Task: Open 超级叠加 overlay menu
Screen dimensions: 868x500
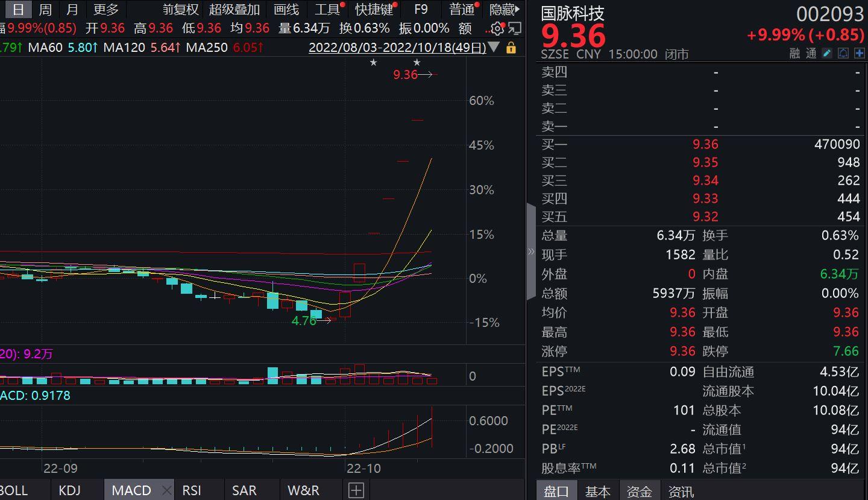Action: (x=234, y=10)
